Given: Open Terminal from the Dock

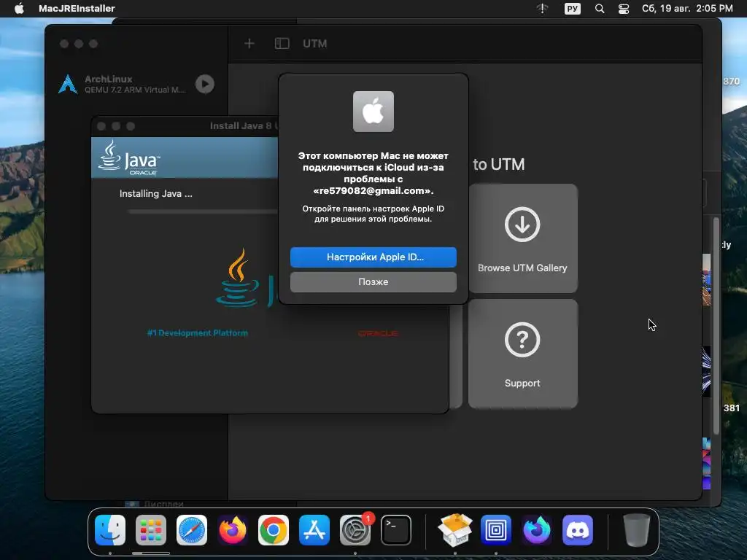Looking at the screenshot, I should (x=396, y=530).
